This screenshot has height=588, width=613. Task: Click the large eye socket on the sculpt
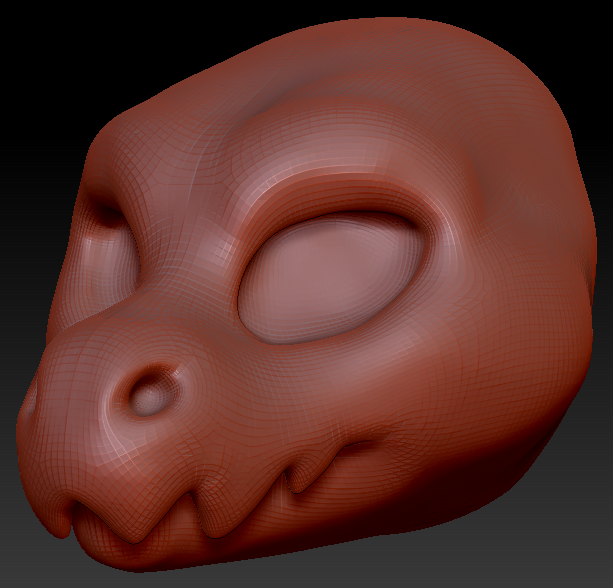pos(330,278)
